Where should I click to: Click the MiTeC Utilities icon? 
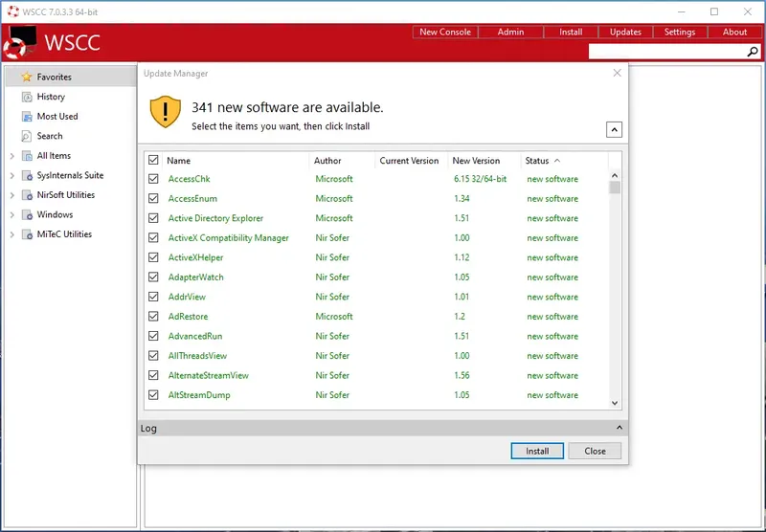[27, 234]
